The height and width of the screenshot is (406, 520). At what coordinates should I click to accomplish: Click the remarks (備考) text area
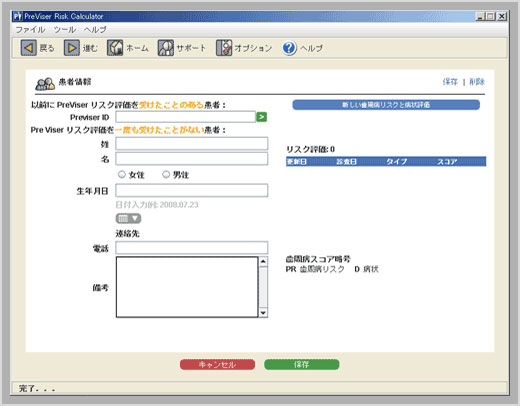(187, 287)
